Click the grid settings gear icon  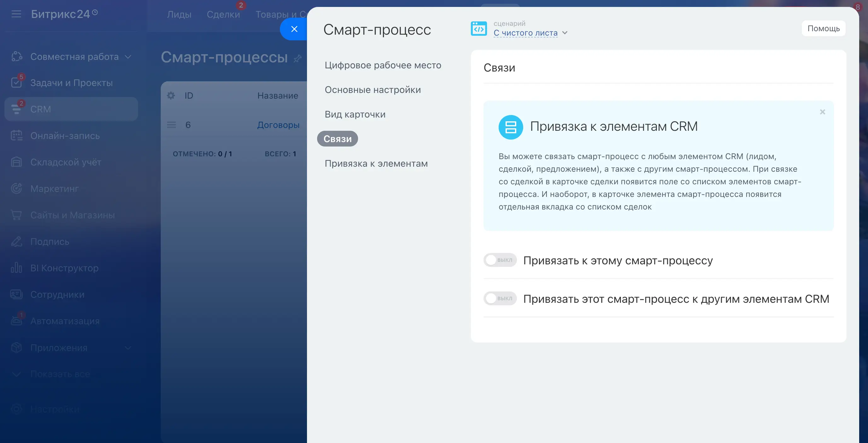(171, 96)
